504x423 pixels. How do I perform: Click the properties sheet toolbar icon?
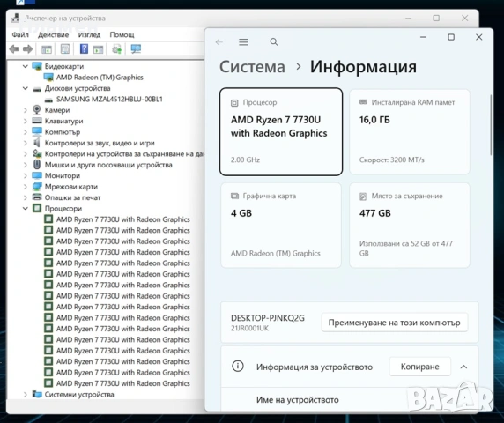[65, 48]
